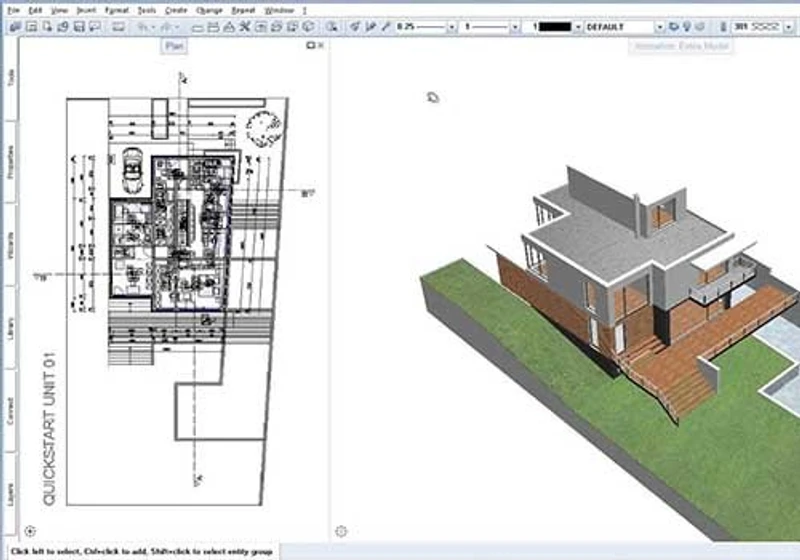Viewport: 800px width, 560px height.
Task: Click the compass icon in the 3D view corner
Action: (341, 531)
